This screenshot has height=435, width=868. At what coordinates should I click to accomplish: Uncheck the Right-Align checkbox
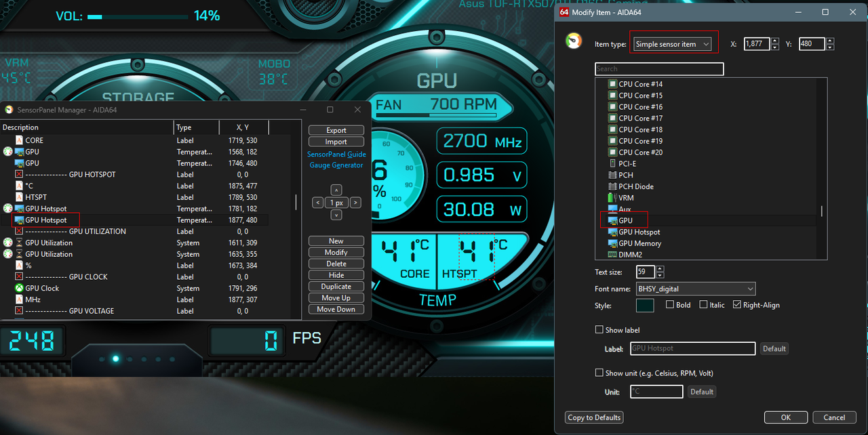click(736, 305)
